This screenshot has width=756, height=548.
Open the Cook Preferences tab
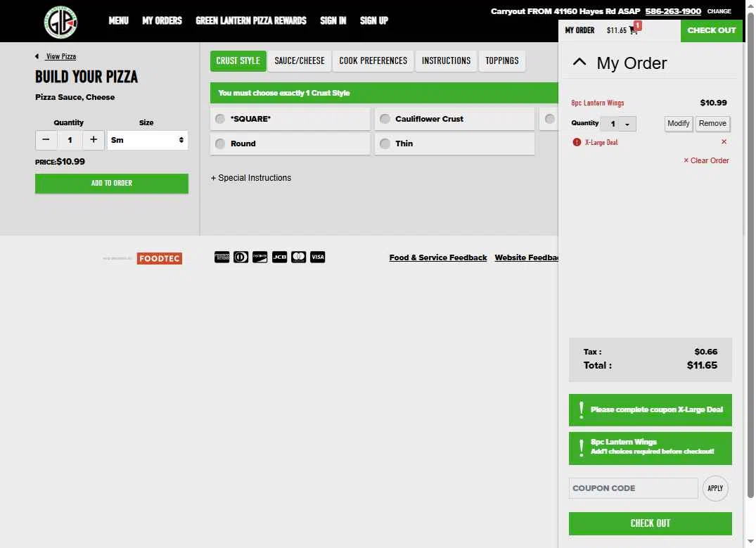pos(373,61)
